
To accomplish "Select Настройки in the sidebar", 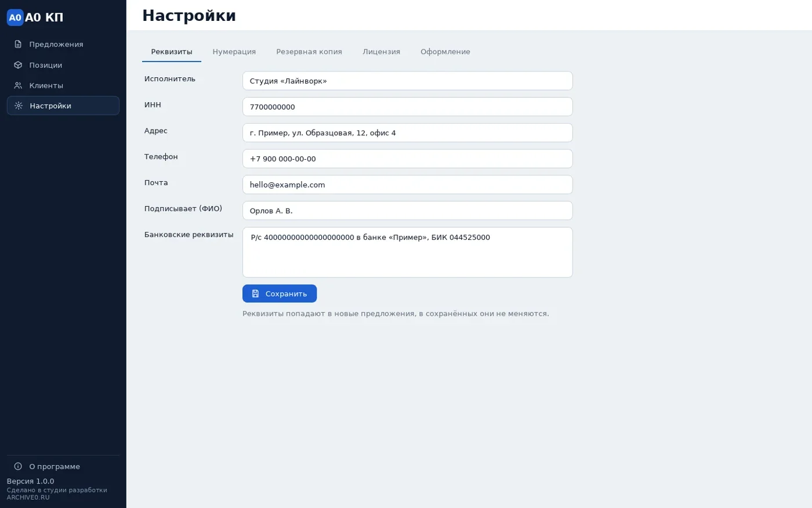I will tap(63, 106).
